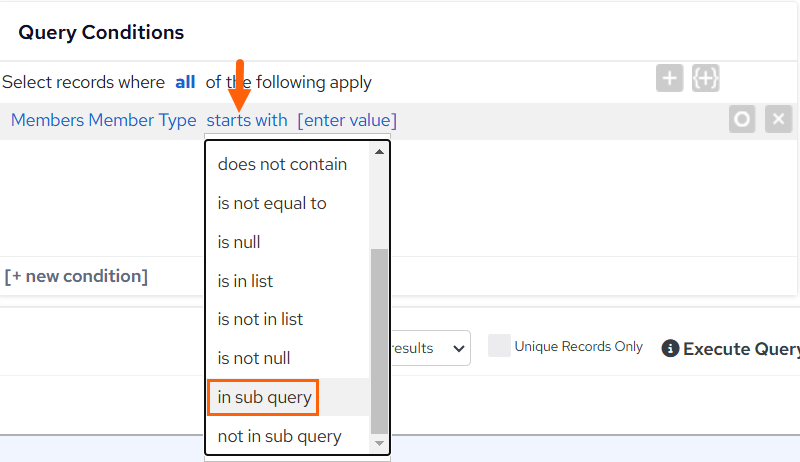Toggle the circle enable icon on condition row

click(742, 119)
